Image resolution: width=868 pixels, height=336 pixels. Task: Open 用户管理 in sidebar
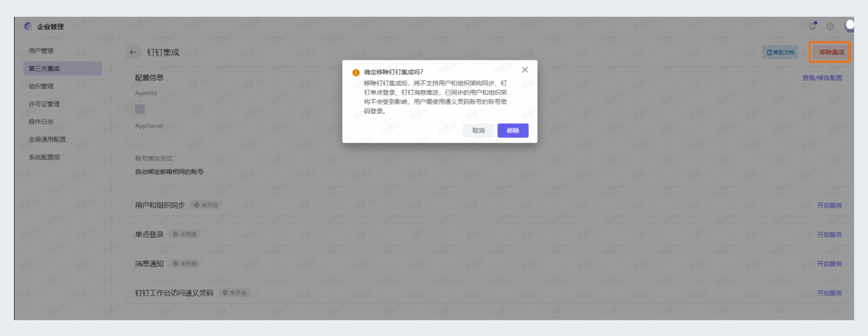(41, 50)
